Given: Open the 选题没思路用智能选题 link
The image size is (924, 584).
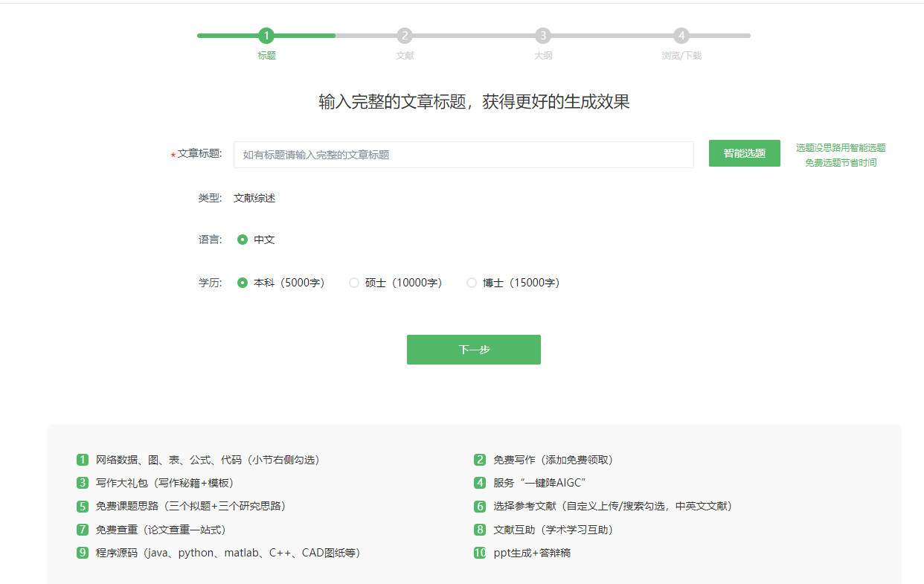Looking at the screenshot, I should point(841,148).
